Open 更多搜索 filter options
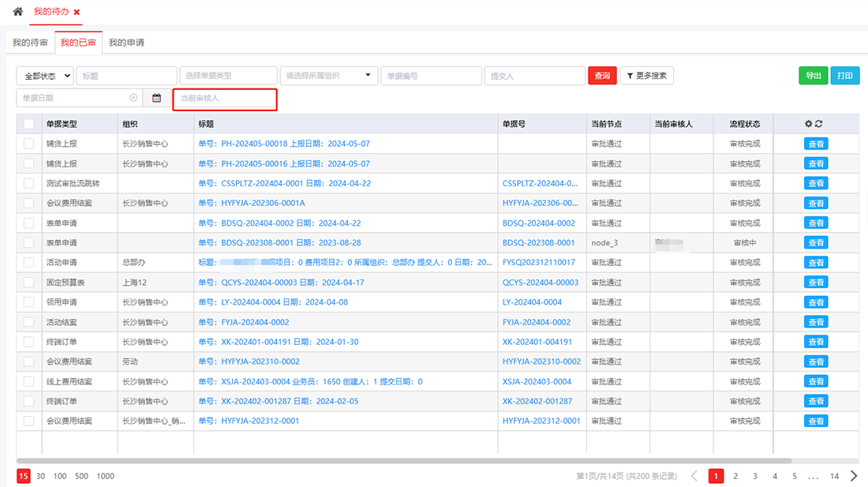Viewport: 868px width, 487px height. 646,76
